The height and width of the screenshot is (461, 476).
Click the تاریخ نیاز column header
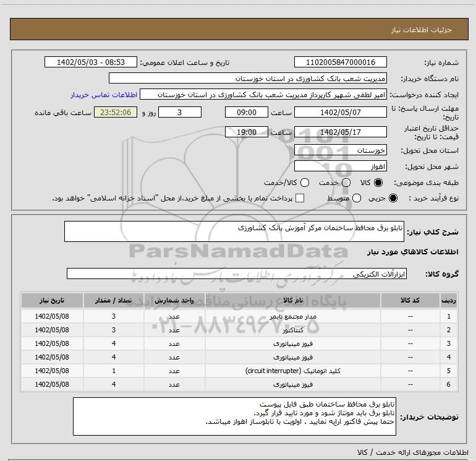pyautogui.click(x=52, y=301)
